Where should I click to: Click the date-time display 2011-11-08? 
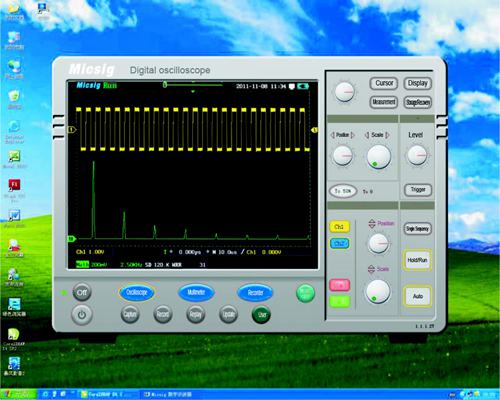261,86
